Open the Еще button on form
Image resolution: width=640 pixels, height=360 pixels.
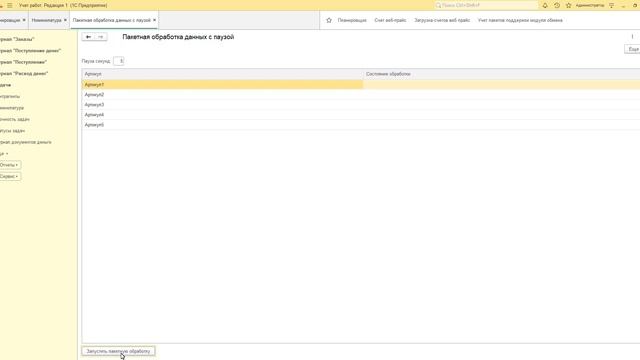pos(633,49)
